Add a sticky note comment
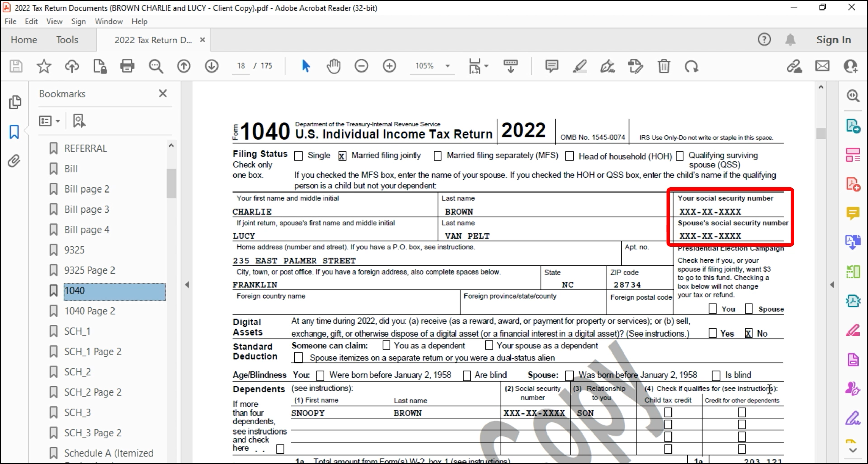The height and width of the screenshot is (464, 868). click(552, 66)
